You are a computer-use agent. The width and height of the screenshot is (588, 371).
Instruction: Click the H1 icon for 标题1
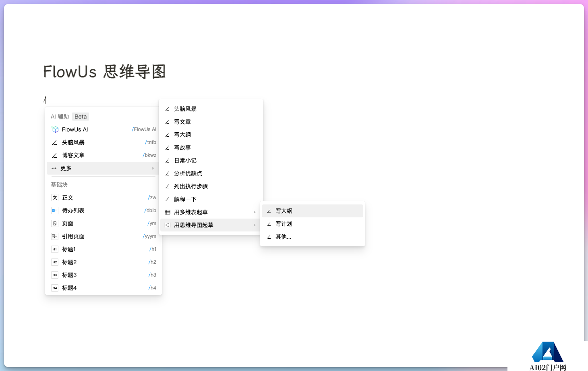click(55, 249)
